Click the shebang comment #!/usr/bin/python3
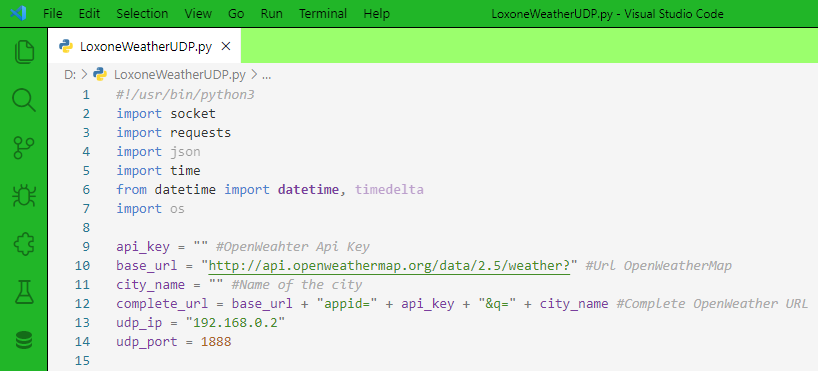 point(185,95)
